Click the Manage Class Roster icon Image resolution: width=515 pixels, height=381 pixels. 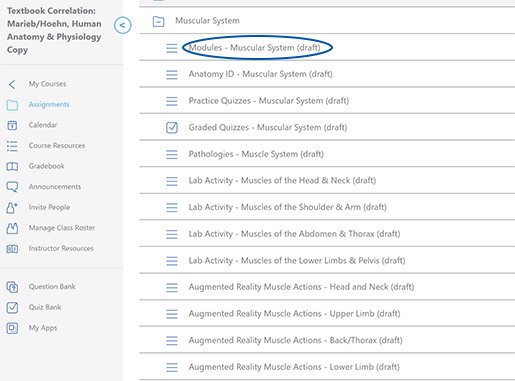click(x=12, y=228)
